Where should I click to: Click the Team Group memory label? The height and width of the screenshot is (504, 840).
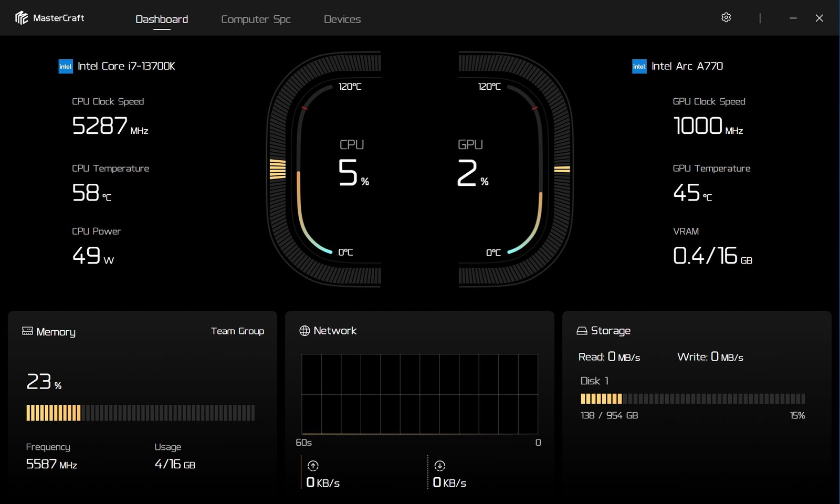pyautogui.click(x=237, y=331)
